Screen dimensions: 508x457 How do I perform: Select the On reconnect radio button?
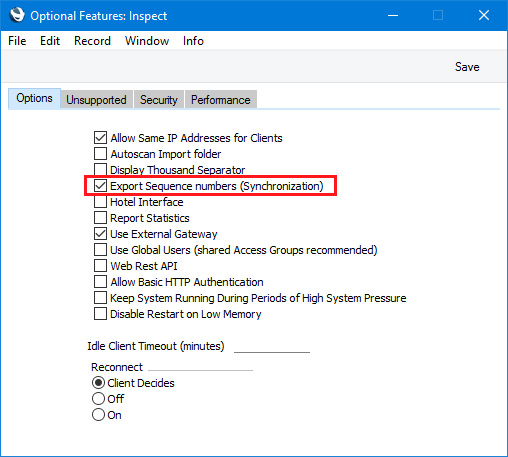coord(98,415)
